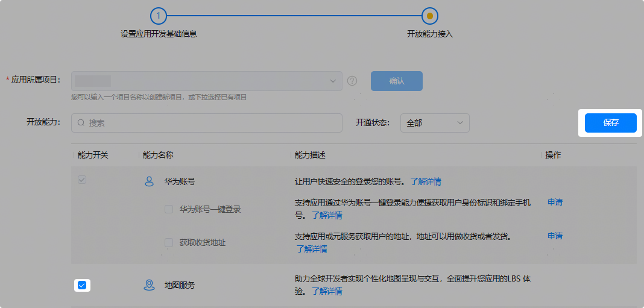
Task: Click the 地图服务 capability name
Action: click(180, 285)
